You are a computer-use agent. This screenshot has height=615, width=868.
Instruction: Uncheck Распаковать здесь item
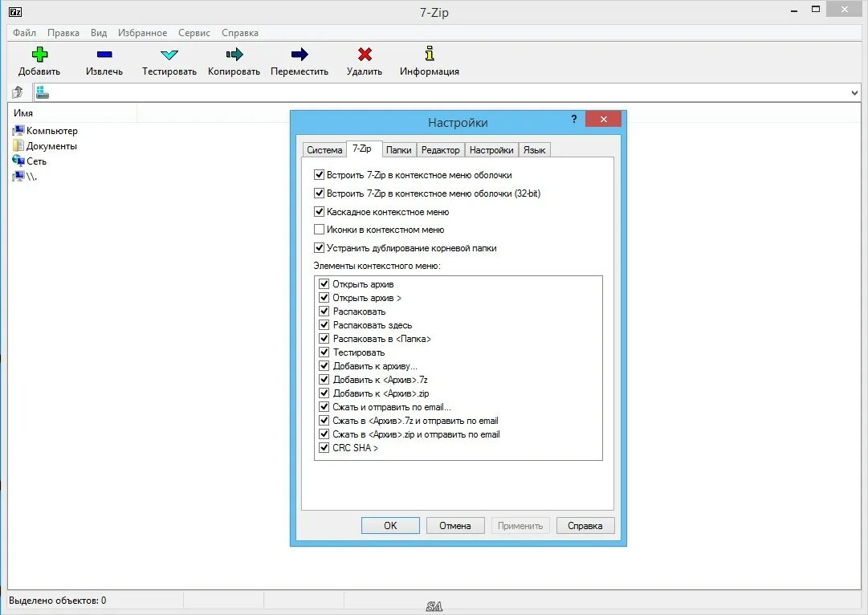[x=324, y=325]
